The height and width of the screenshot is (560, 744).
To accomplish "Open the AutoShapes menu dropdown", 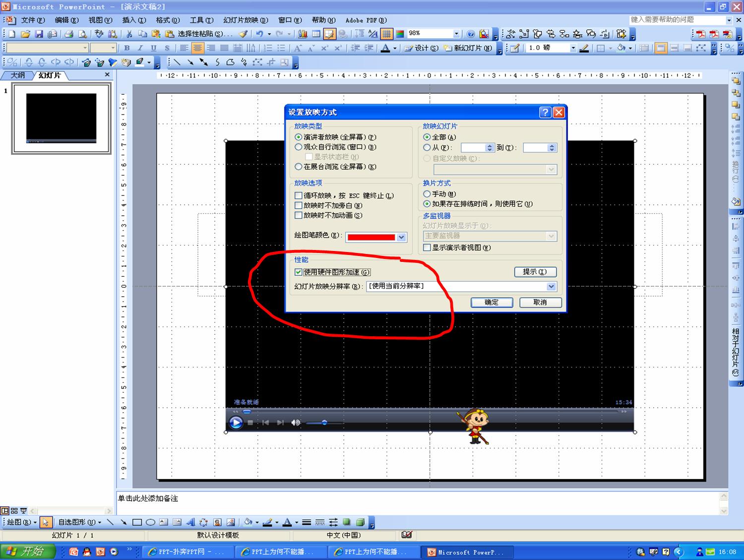I will tap(79, 522).
